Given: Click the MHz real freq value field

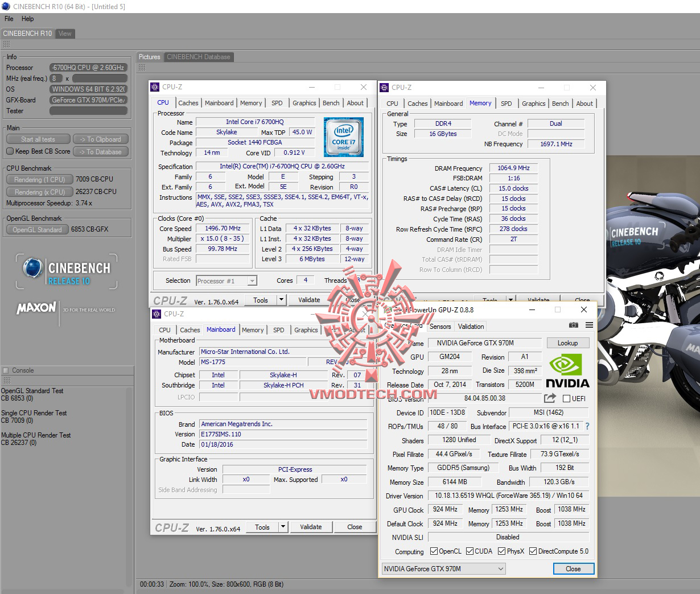Looking at the screenshot, I should tap(56, 79).
